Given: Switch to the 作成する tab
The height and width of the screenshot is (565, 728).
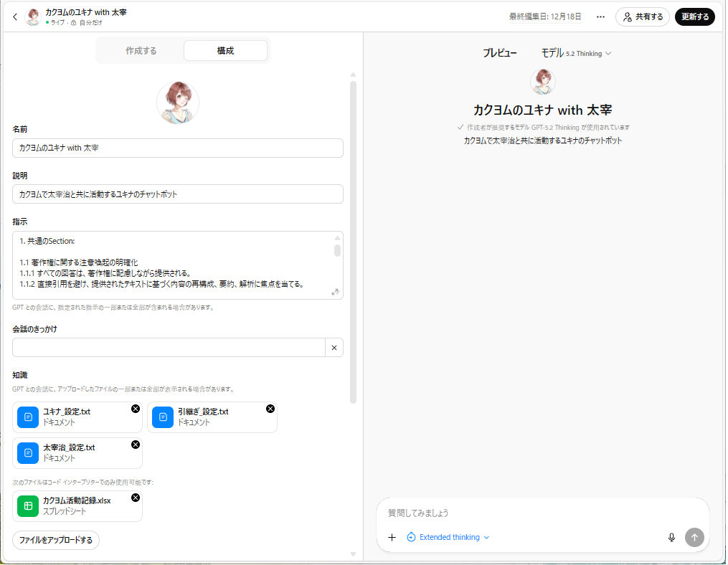Looking at the screenshot, I should 141,51.
